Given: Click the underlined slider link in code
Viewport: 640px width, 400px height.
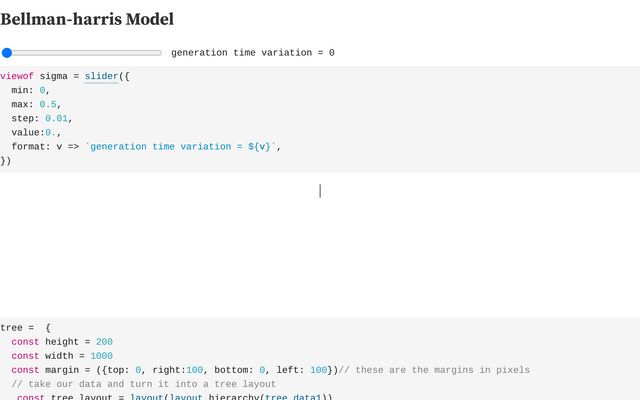Looking at the screenshot, I should [101, 76].
